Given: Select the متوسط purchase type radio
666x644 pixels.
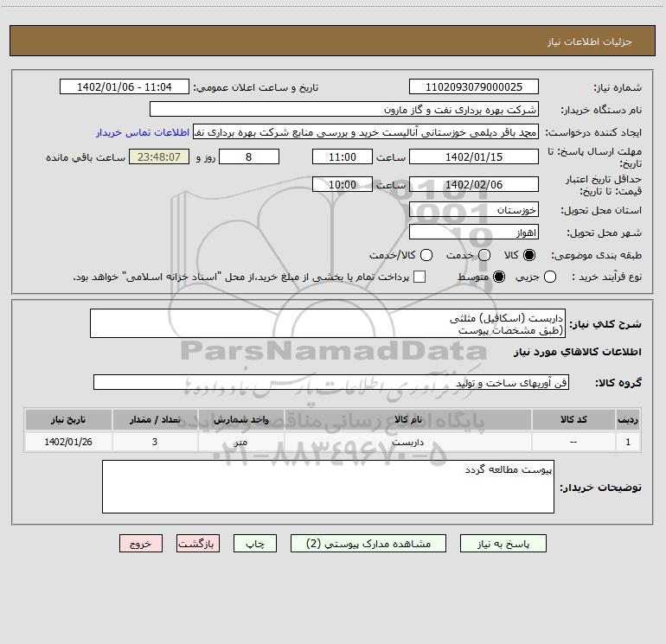Looking at the screenshot, I should coord(499,277).
